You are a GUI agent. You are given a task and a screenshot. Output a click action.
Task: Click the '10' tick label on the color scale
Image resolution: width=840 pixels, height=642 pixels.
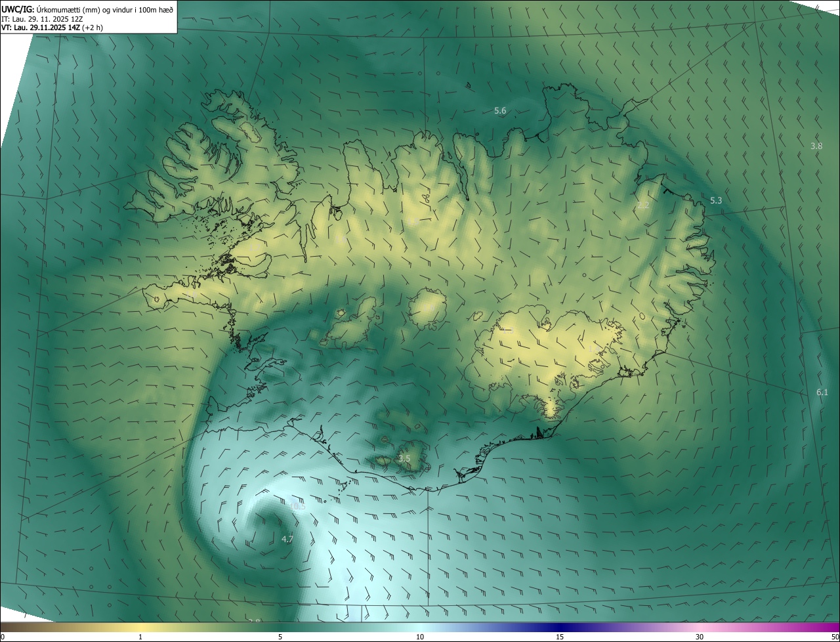(x=420, y=637)
